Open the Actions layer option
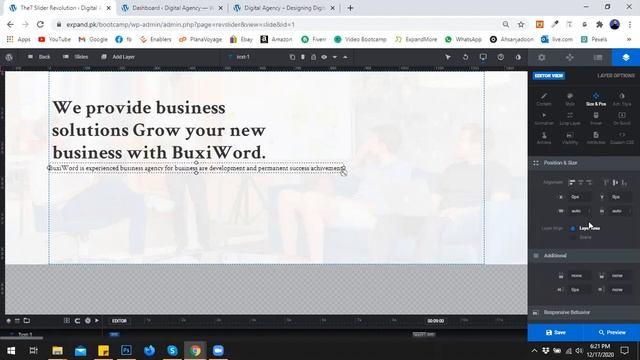This screenshot has height=360, width=640. [544, 138]
